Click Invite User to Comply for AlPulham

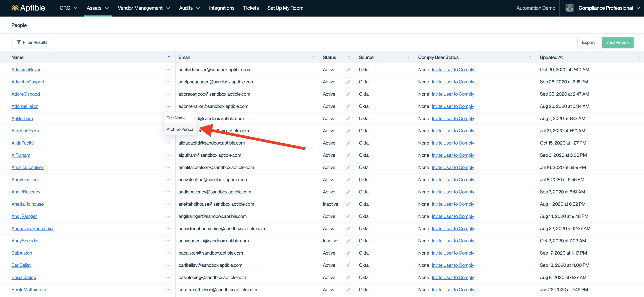(x=453, y=155)
